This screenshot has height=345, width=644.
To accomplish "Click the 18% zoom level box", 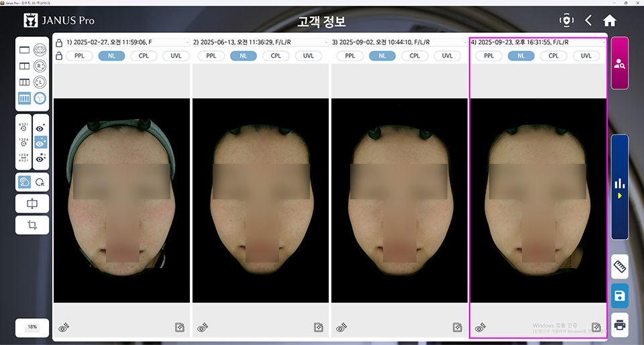I will (32, 328).
